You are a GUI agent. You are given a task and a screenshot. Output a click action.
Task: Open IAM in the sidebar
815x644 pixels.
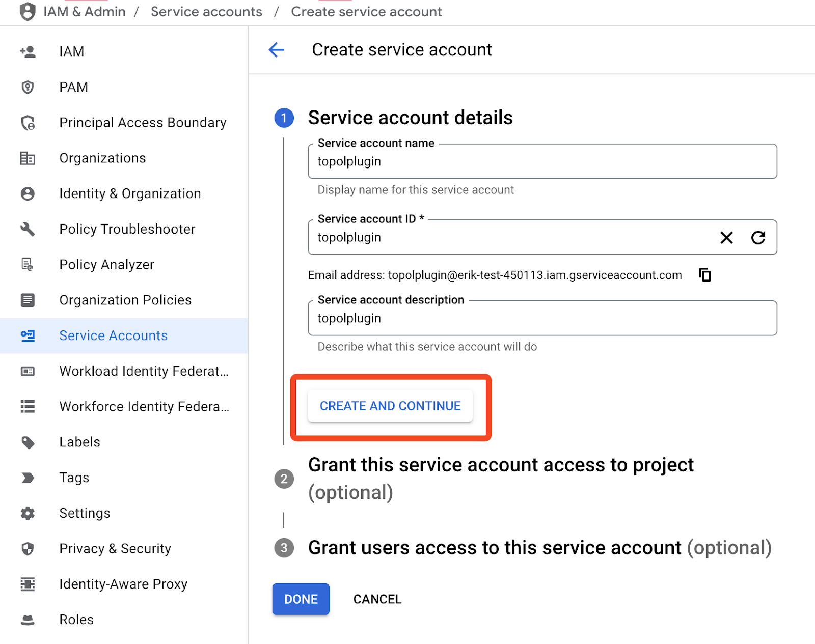coord(72,51)
